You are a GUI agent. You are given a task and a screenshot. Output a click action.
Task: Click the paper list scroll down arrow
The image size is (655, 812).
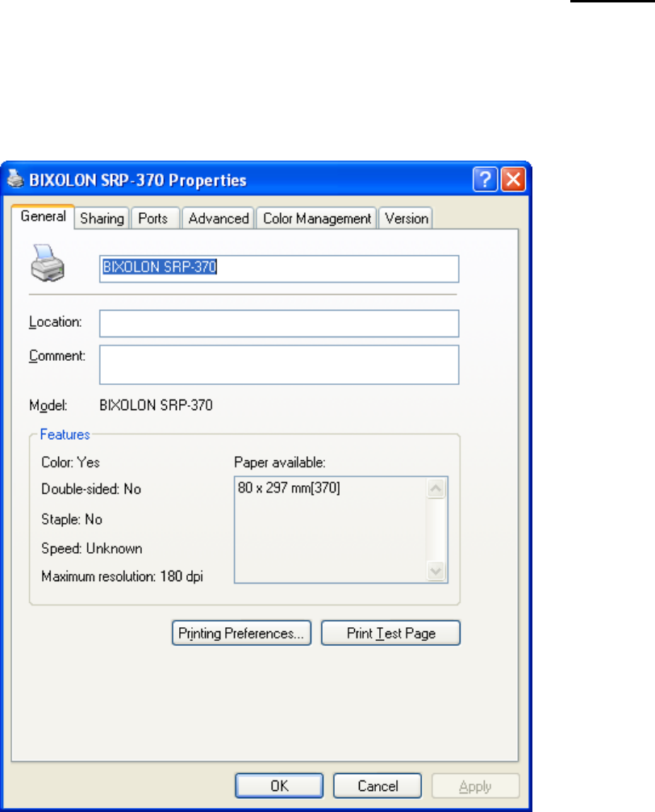pos(436,571)
